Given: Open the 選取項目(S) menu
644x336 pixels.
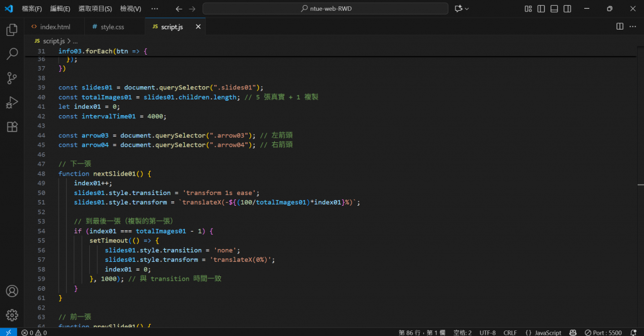Looking at the screenshot, I should pos(95,9).
